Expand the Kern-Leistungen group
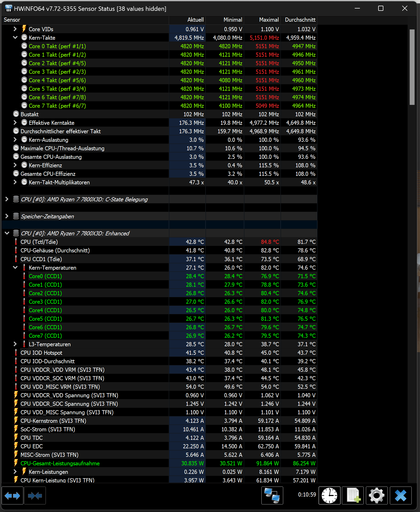 [15, 472]
